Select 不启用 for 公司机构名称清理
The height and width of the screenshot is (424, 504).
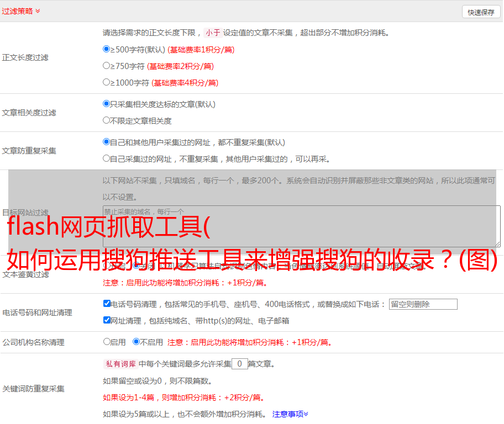pos(136,342)
